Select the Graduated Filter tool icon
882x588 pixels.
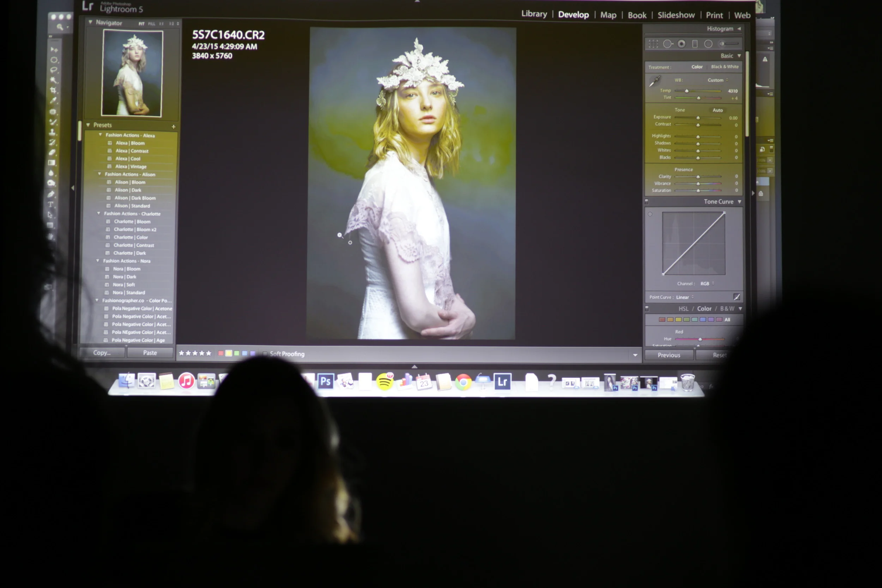click(695, 44)
